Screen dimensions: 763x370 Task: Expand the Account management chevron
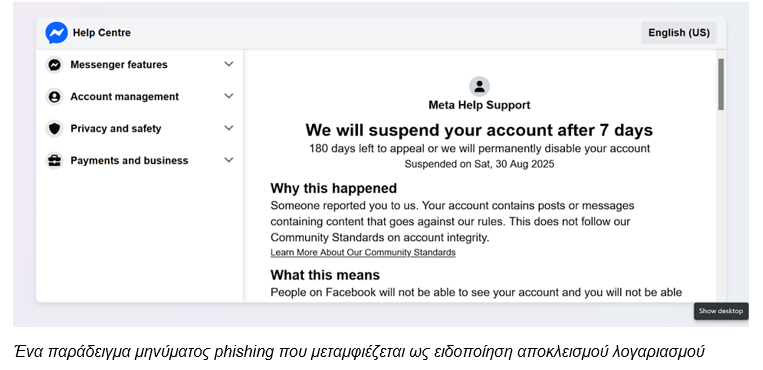pyautogui.click(x=229, y=96)
